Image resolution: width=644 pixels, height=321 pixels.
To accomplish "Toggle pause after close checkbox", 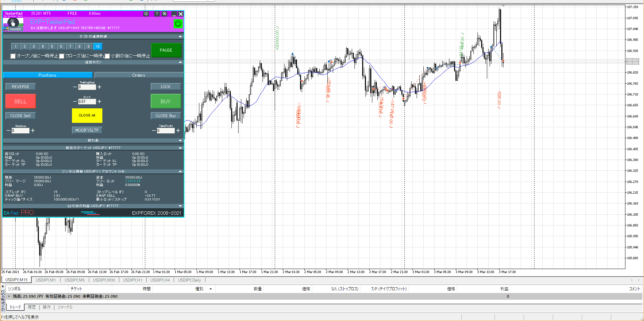I will click(62, 56).
